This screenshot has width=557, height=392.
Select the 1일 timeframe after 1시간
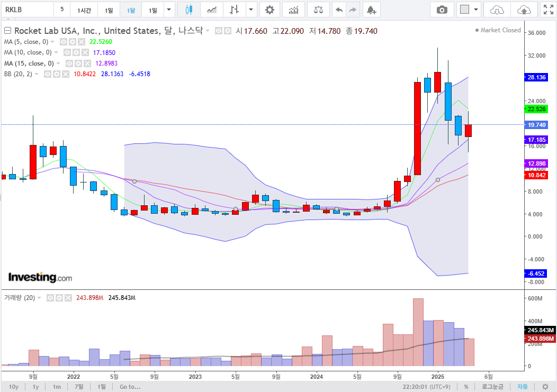109,10
